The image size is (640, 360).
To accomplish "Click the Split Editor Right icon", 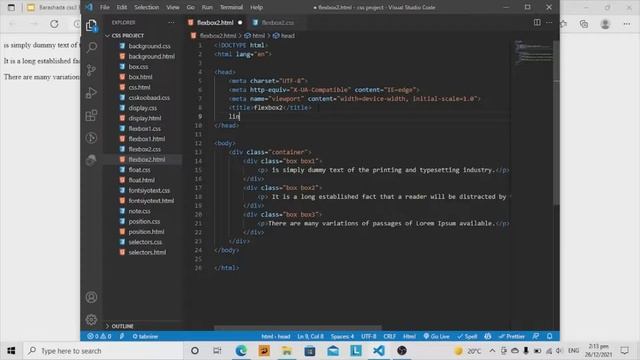I will click(x=537, y=22).
